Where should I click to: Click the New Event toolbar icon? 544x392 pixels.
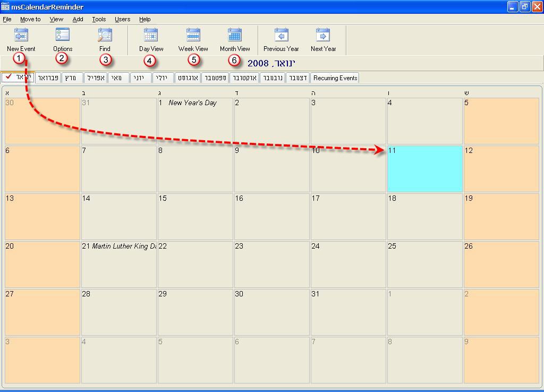[21, 36]
